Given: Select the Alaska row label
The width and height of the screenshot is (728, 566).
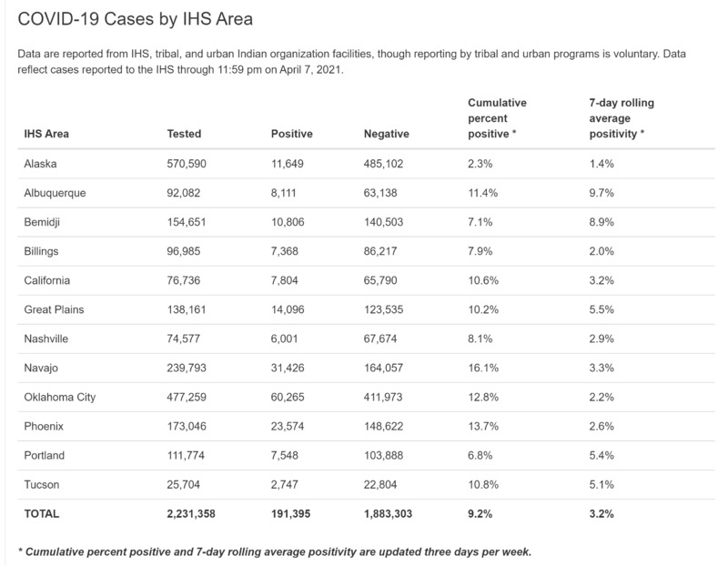Looking at the screenshot, I should point(40,164).
